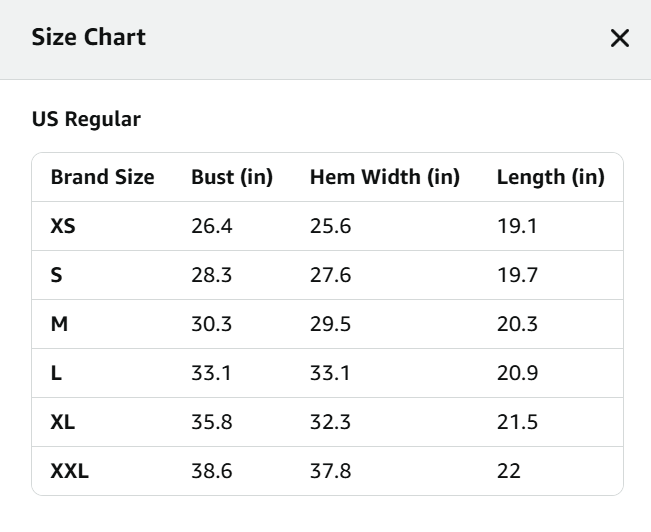Select the XXL size row label
This screenshot has height=532, width=651.
[x=69, y=471]
